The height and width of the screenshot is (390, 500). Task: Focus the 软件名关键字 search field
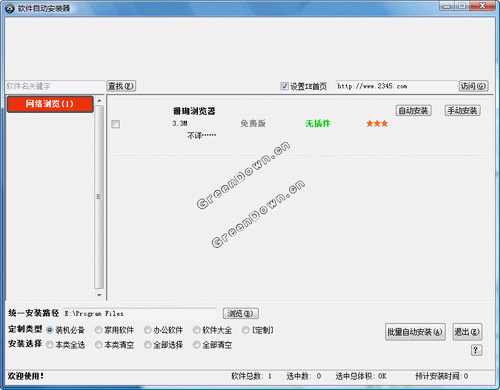[x=55, y=86]
